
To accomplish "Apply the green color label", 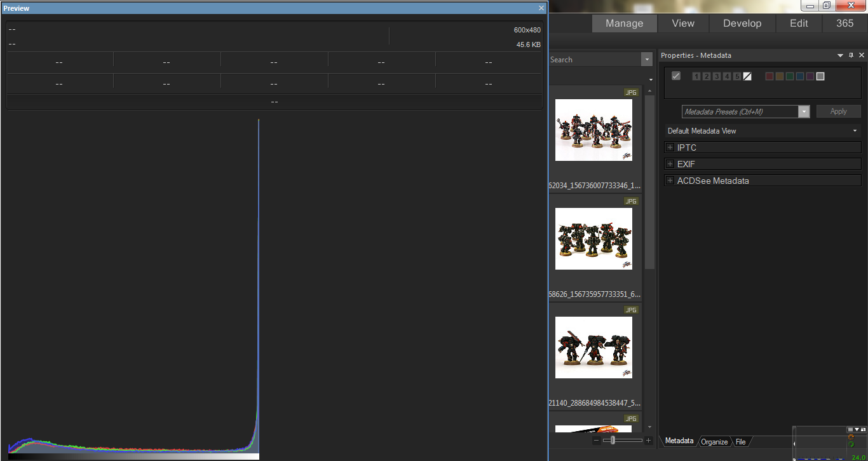I will click(790, 76).
